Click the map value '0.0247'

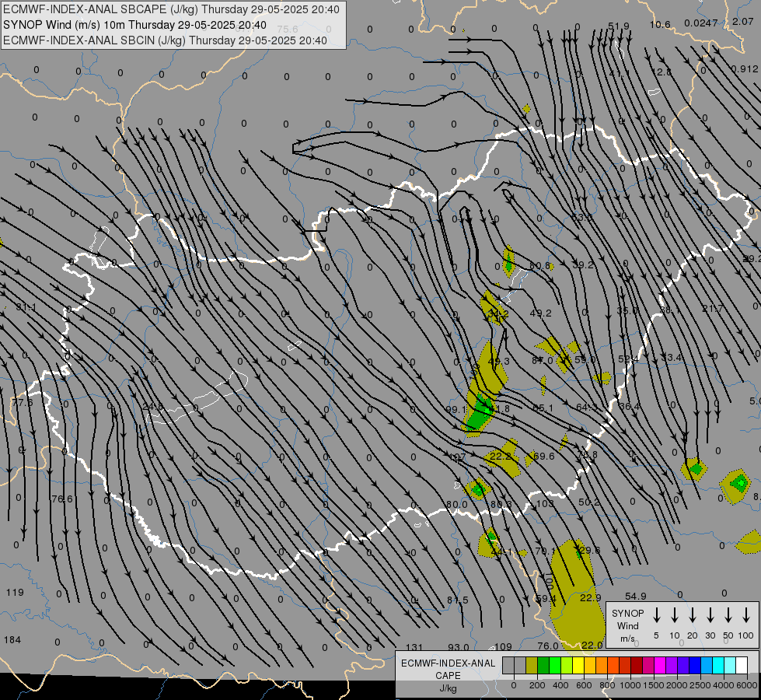tap(701, 23)
